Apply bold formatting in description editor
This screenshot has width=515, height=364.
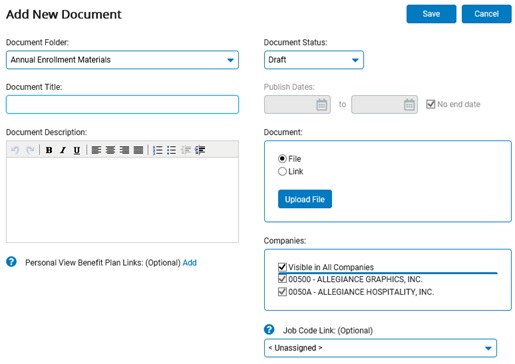[x=49, y=150]
